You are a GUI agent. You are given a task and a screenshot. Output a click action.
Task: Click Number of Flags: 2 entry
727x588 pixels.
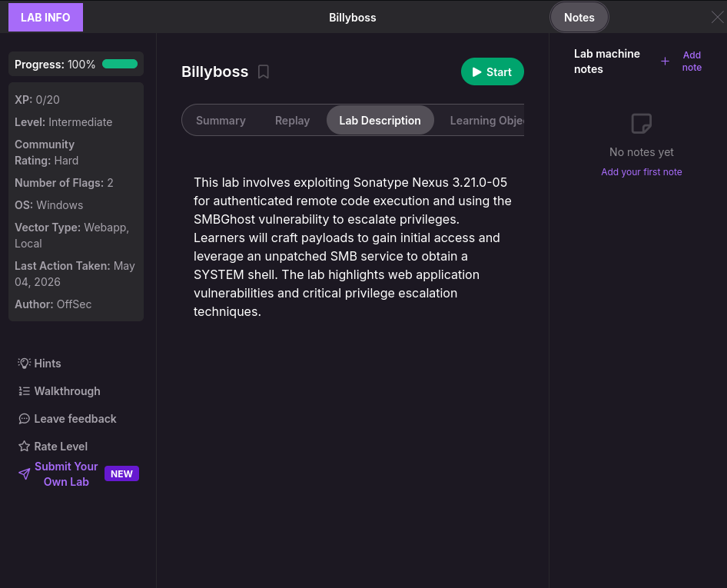pyautogui.click(x=64, y=183)
